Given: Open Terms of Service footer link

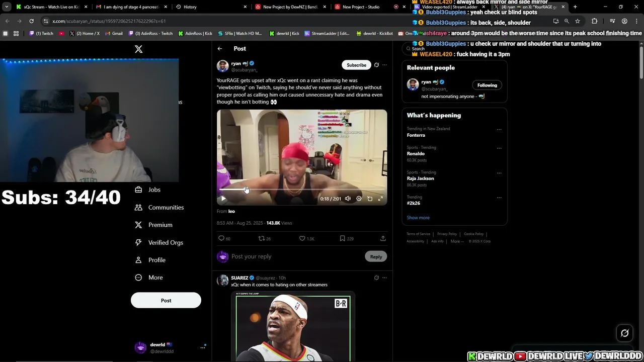Looking at the screenshot, I should tap(418, 234).
